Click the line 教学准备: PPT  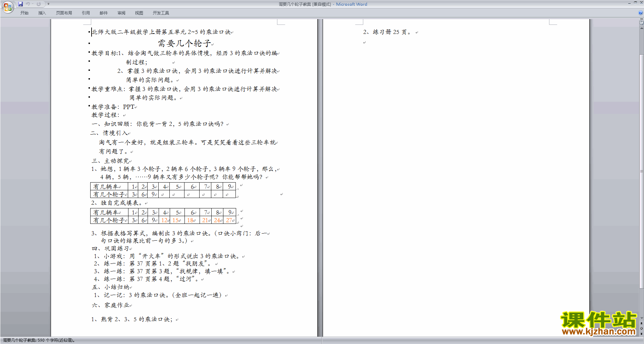113,107
